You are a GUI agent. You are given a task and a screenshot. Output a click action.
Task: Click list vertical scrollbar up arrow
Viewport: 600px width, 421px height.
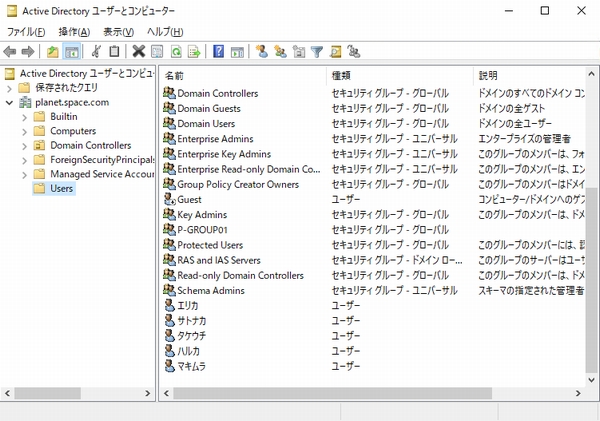(x=591, y=73)
